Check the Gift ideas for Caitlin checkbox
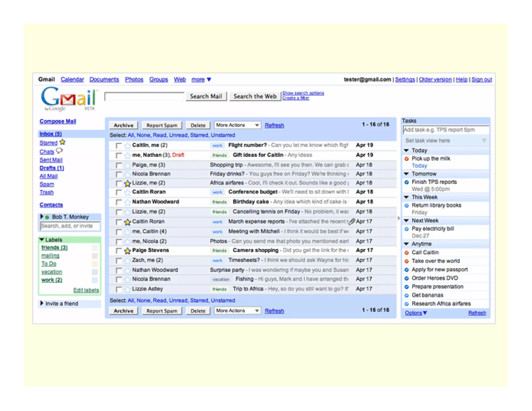532x411 pixels. (x=119, y=156)
